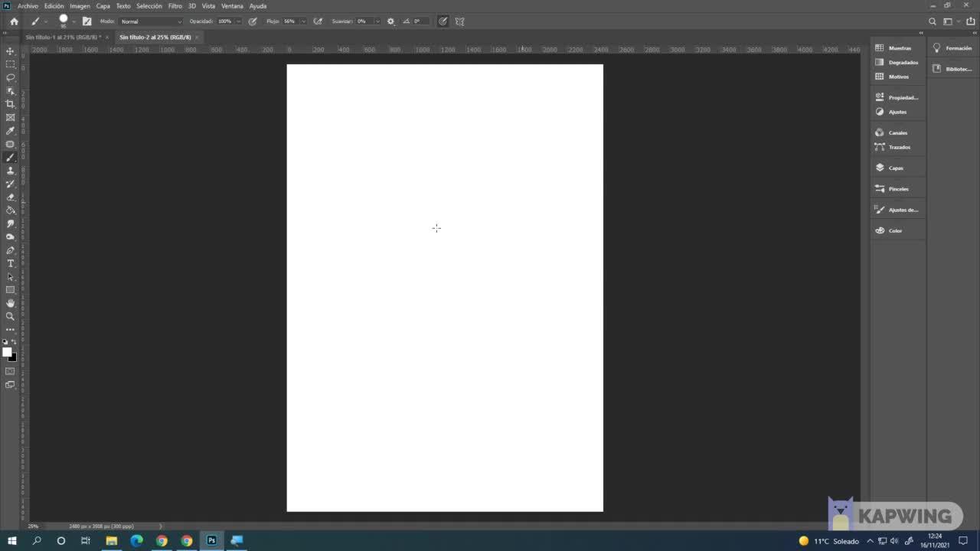Select the Pen tool
Image resolution: width=980 pixels, height=551 pixels.
pos(10,250)
